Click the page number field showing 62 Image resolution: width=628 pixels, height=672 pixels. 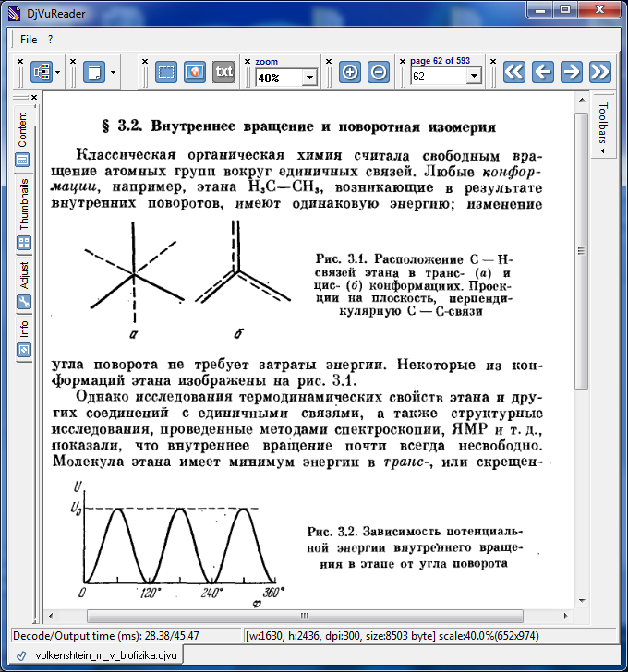point(438,77)
